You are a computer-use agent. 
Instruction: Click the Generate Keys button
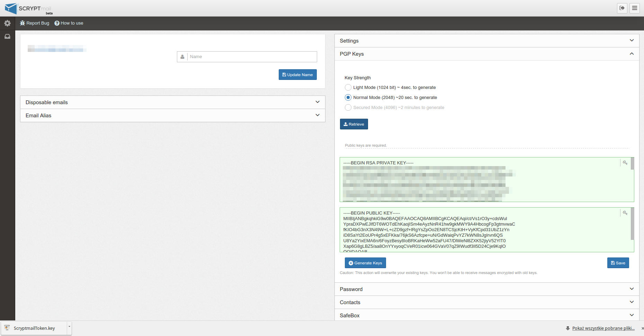365,263
